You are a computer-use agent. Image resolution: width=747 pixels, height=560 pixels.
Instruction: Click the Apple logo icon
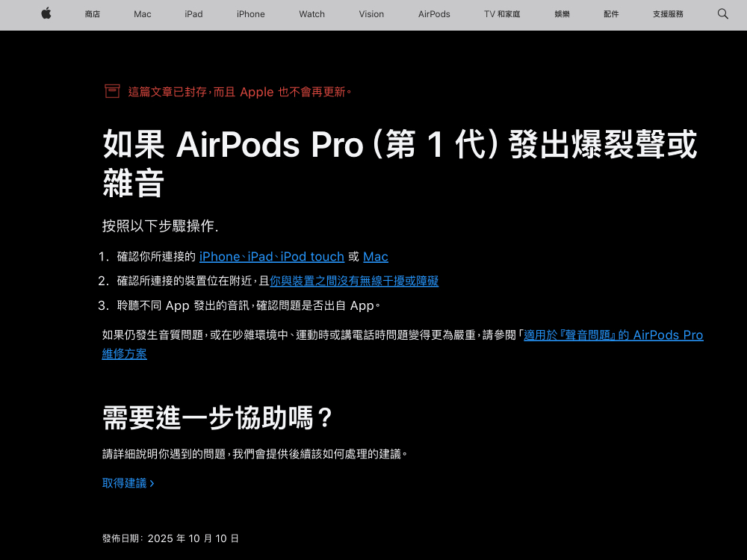[46, 13]
